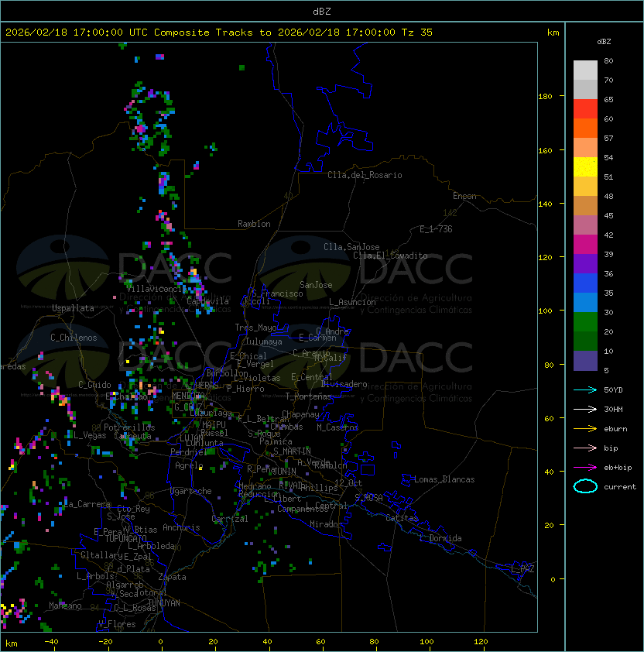The height and width of the screenshot is (652, 644).
Task: Click the 'Zapata' map label
Action: pos(172,577)
